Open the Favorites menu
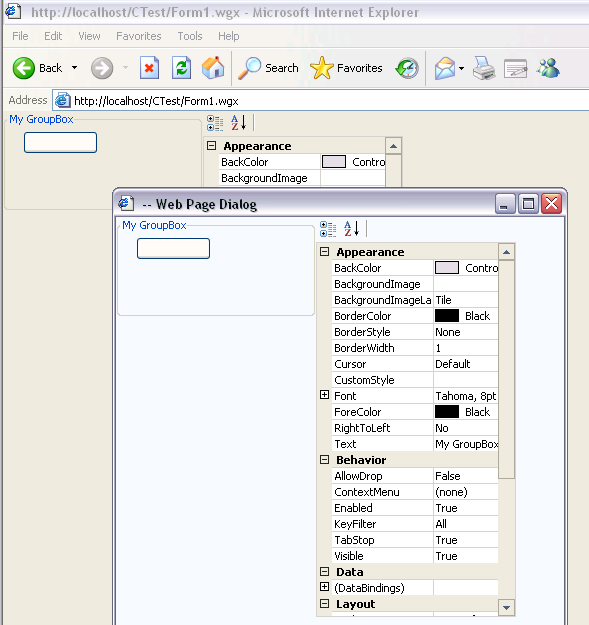This screenshot has height=625, width=589. click(139, 36)
